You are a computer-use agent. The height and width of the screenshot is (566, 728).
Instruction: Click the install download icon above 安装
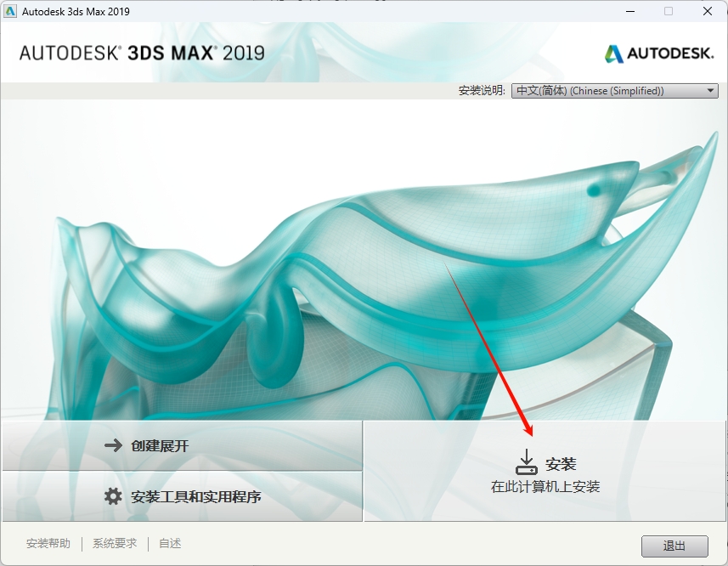[527, 459]
